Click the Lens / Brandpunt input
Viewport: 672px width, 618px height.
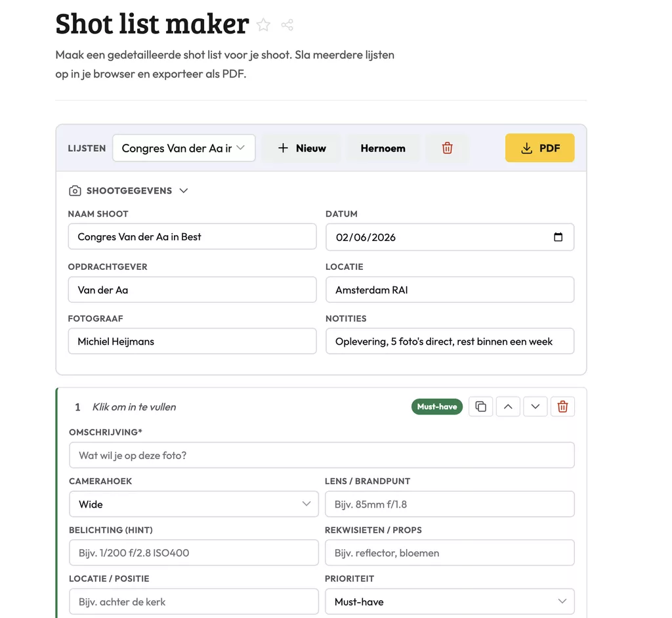450,504
